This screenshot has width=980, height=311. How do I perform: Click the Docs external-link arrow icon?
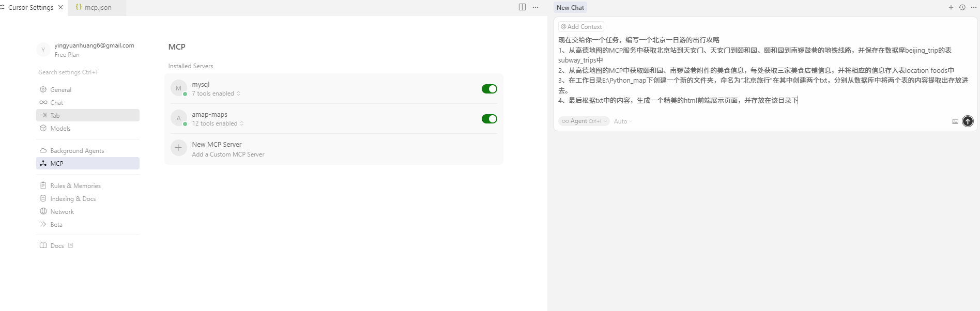coord(71,245)
